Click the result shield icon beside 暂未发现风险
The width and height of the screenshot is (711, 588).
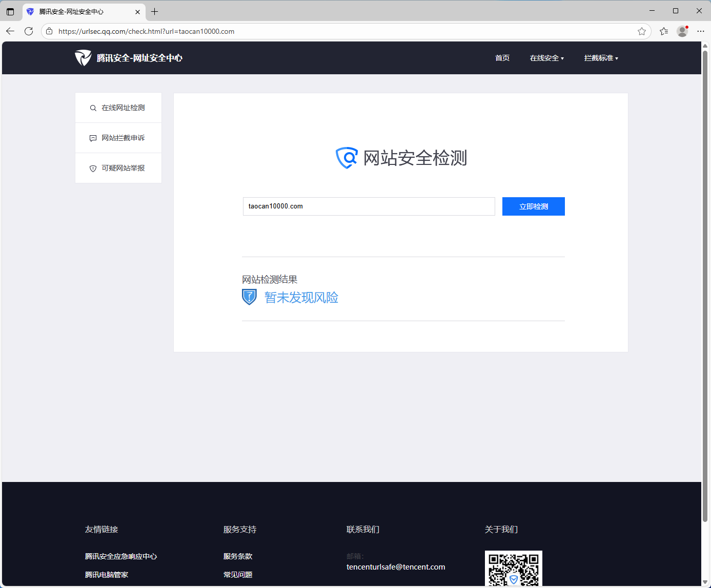(249, 297)
